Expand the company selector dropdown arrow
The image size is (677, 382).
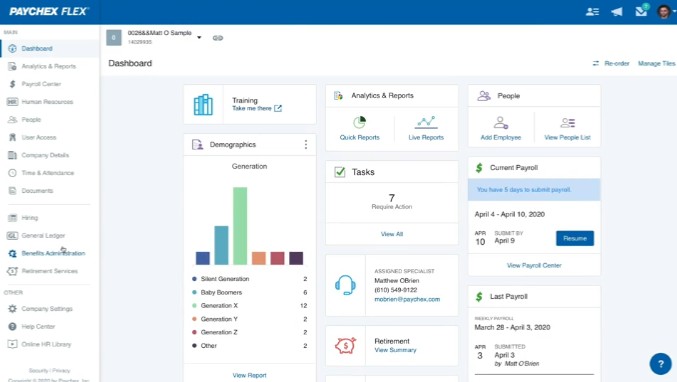pyautogui.click(x=199, y=38)
